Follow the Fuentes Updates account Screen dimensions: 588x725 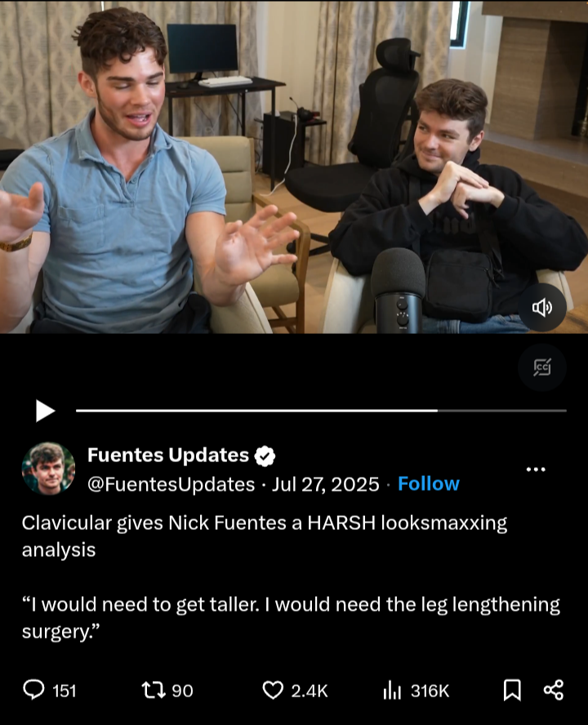[x=429, y=483]
